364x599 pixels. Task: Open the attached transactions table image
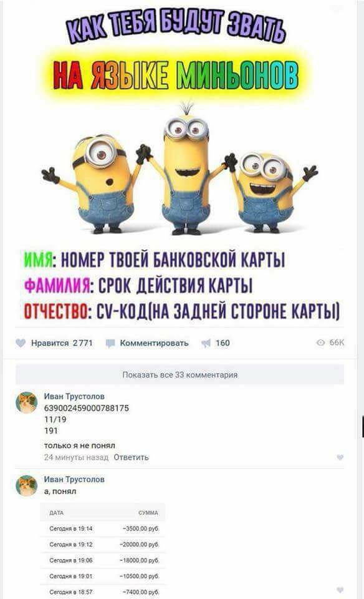pyautogui.click(x=103, y=551)
